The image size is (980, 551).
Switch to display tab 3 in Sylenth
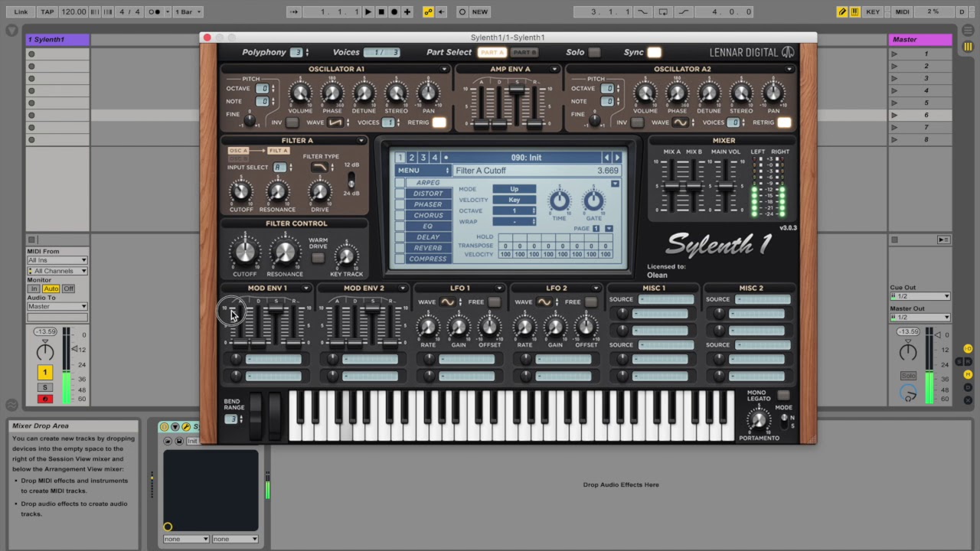tap(423, 158)
